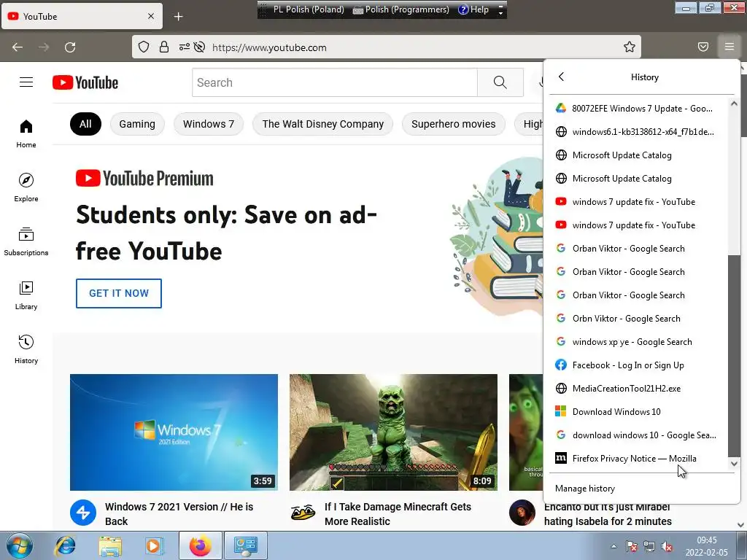
Task: Close the YouTube tab
Action: [x=151, y=16]
